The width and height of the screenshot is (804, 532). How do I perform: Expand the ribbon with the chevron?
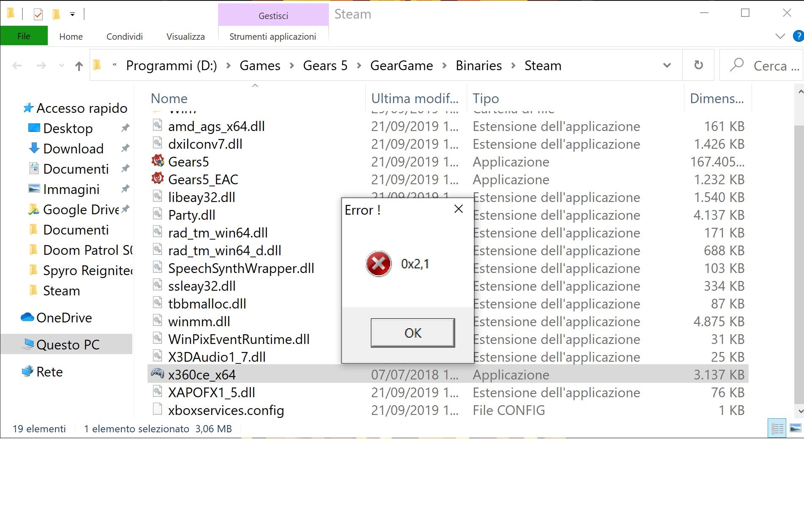point(780,36)
